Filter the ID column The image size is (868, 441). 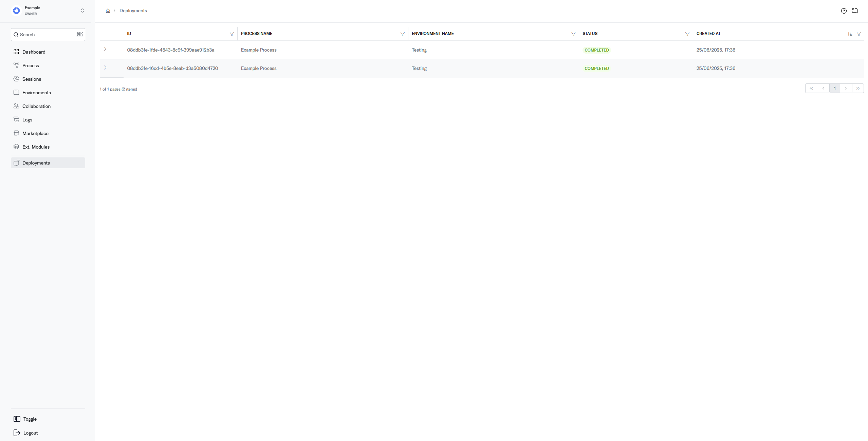tap(232, 34)
